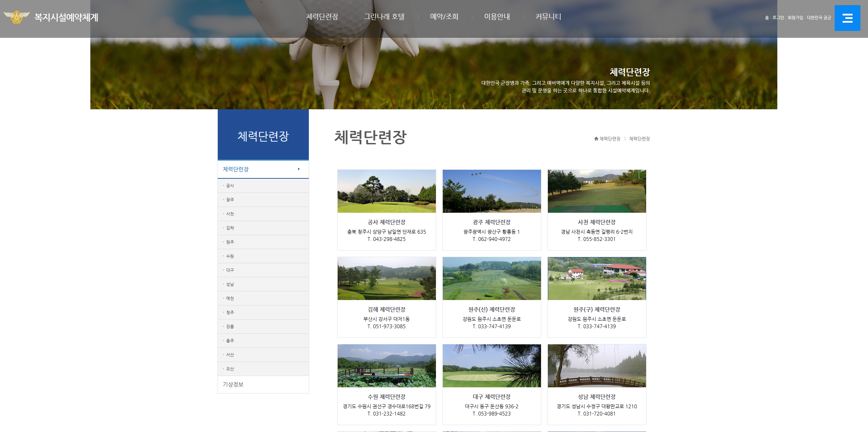Click the 수원 체력단련장 lotus pond photo
Viewport: 868px width, 432px height.
(386, 366)
